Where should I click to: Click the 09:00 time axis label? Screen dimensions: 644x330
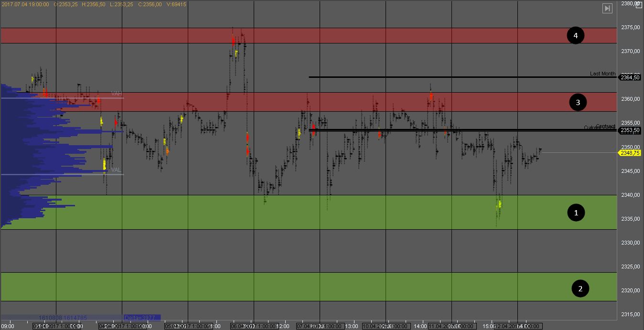8,327
